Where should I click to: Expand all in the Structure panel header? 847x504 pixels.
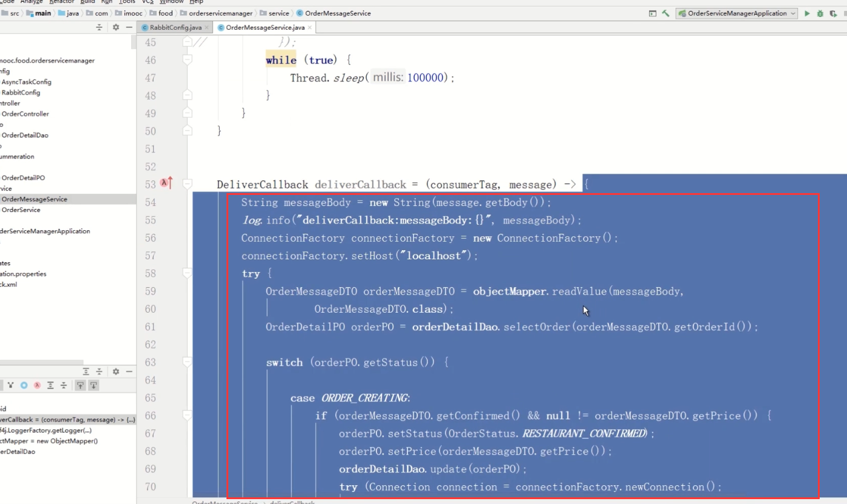pos(86,372)
